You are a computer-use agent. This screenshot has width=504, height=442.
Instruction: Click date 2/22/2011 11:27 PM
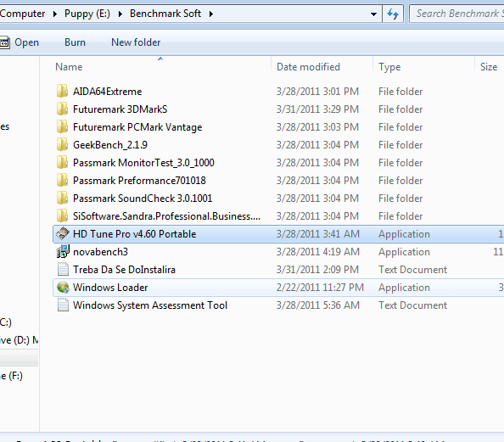point(320,288)
